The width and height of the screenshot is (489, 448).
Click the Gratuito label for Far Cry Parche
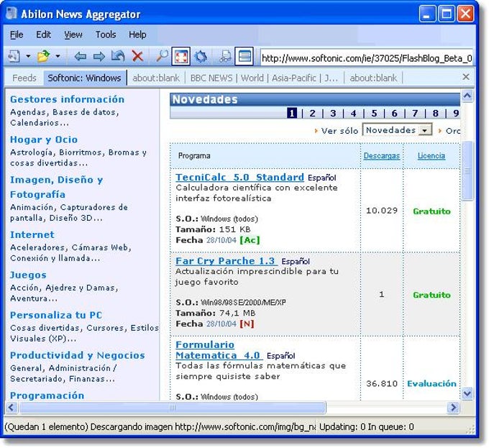[x=431, y=295]
